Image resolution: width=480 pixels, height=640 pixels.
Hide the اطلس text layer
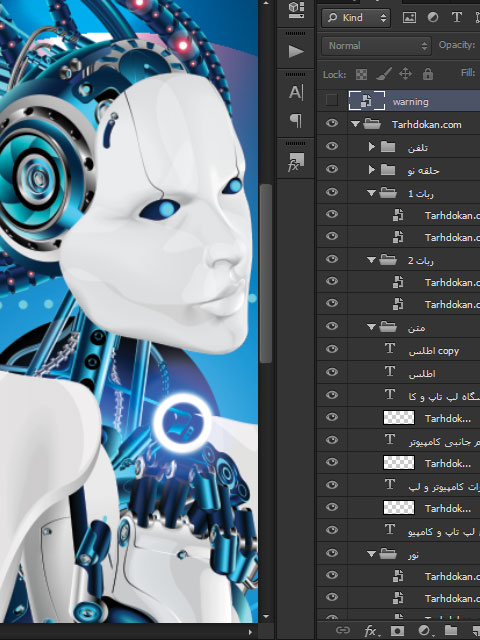[332, 371]
